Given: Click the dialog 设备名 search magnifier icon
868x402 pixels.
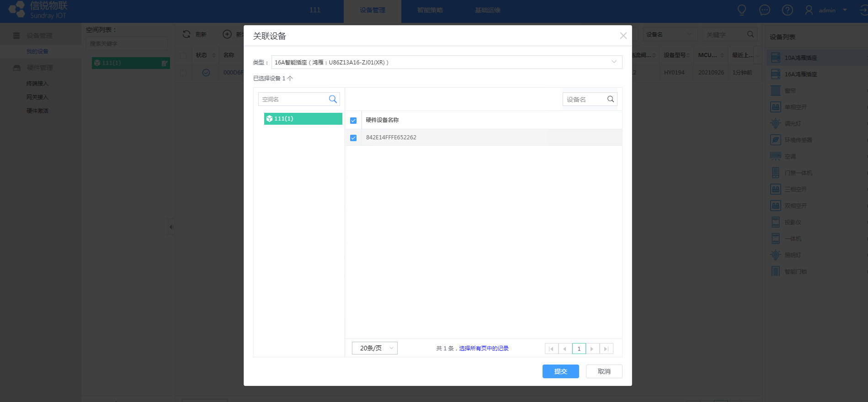Looking at the screenshot, I should [x=611, y=99].
